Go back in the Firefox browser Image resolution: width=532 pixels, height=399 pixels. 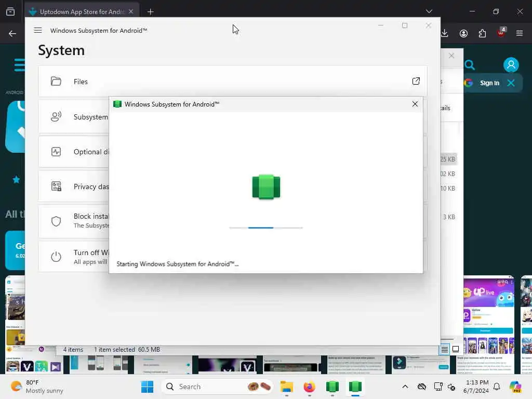coord(12,34)
